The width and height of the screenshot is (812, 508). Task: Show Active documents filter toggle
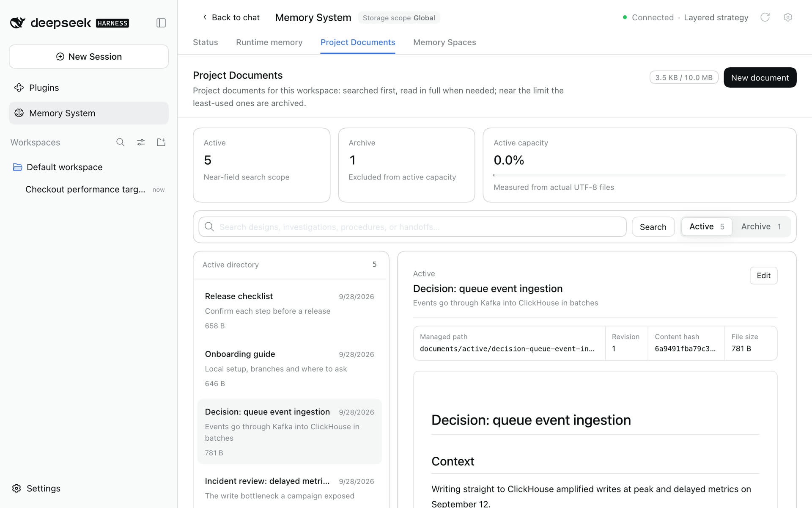pos(707,226)
